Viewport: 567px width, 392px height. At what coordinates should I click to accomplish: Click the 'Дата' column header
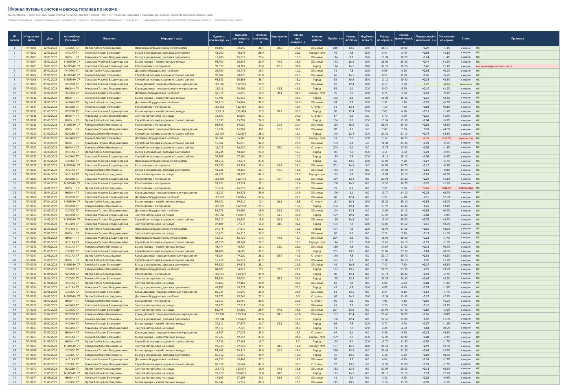pos(50,39)
